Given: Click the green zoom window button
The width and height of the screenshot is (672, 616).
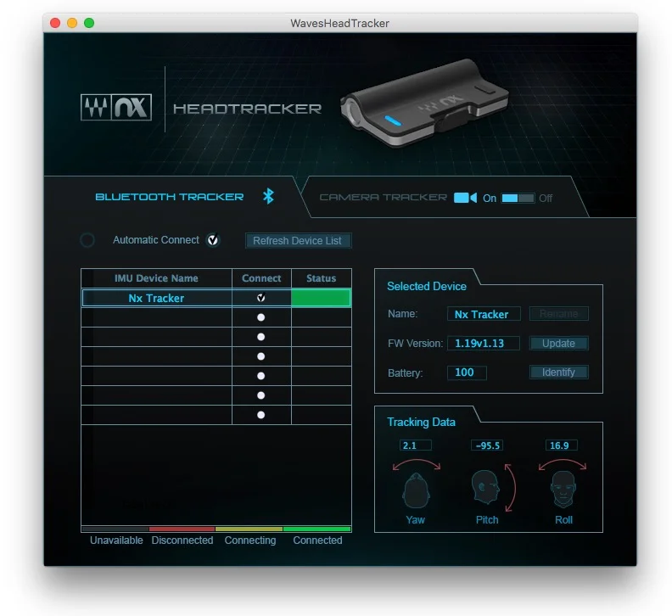Looking at the screenshot, I should 89,23.
